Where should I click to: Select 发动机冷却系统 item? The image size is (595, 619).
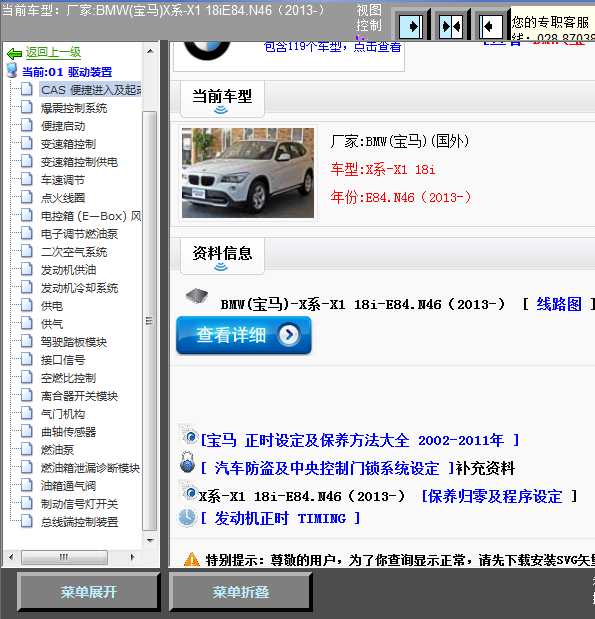point(79,288)
